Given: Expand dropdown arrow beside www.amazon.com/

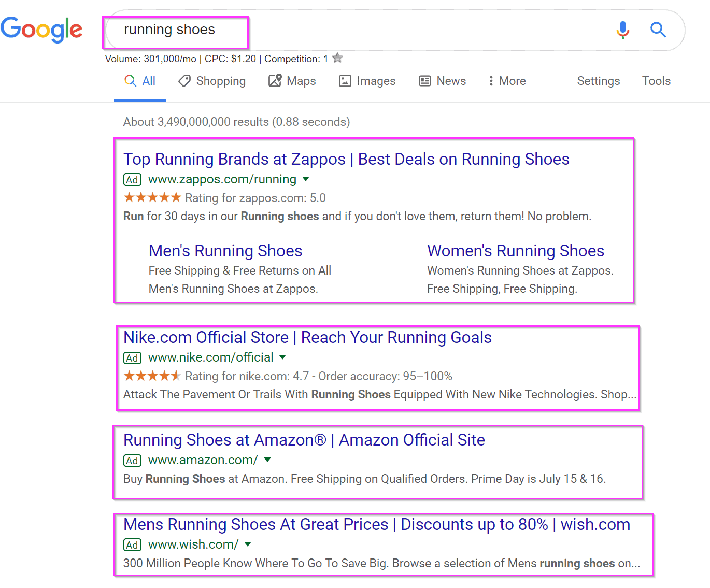Looking at the screenshot, I should coord(267,460).
